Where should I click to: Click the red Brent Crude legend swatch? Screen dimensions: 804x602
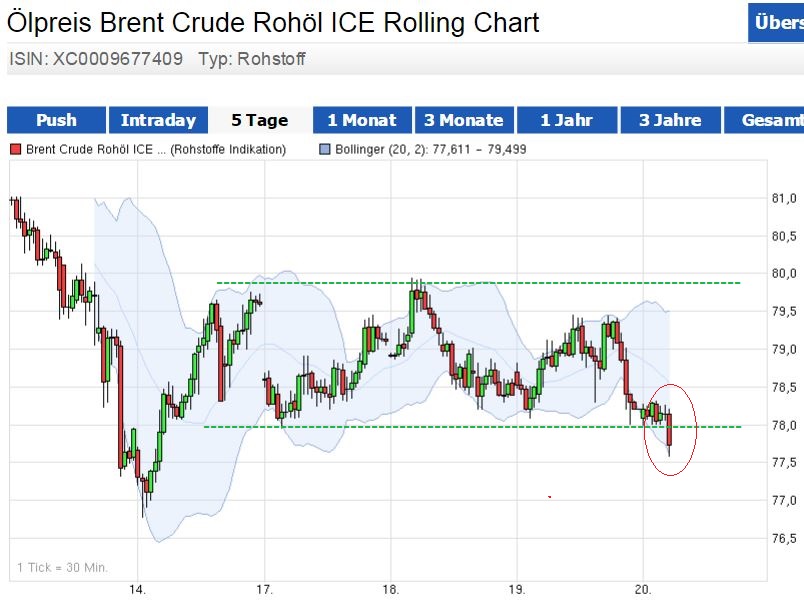(15, 150)
